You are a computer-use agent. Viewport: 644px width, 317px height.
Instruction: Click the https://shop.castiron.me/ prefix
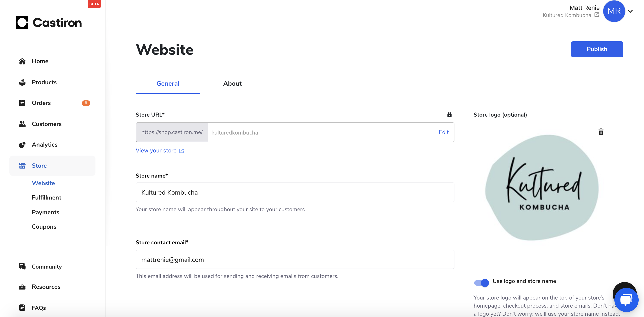click(x=172, y=132)
